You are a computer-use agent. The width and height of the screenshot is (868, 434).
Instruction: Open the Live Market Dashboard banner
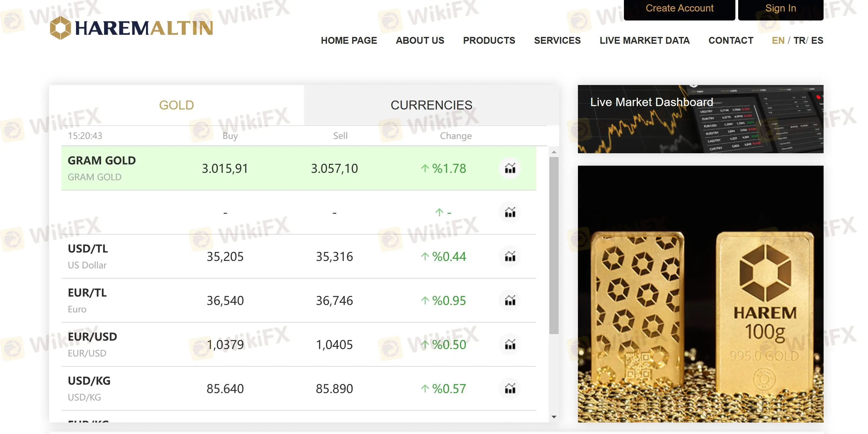click(x=700, y=119)
